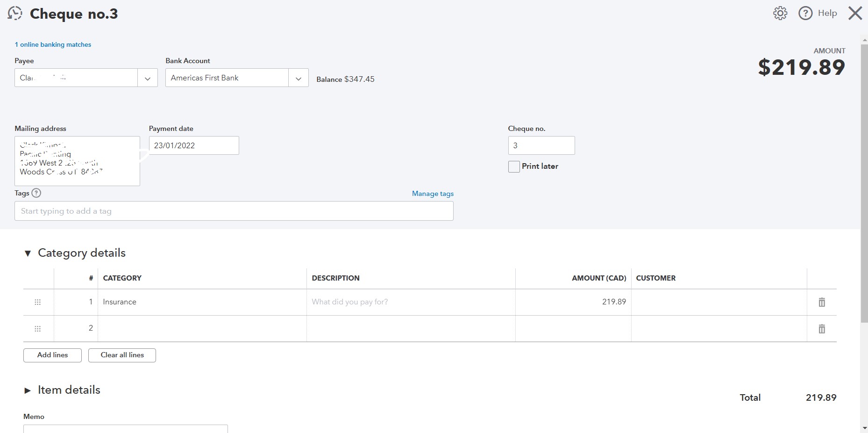This screenshot has width=868, height=433.
Task: Click the Add lines button
Action: [52, 355]
